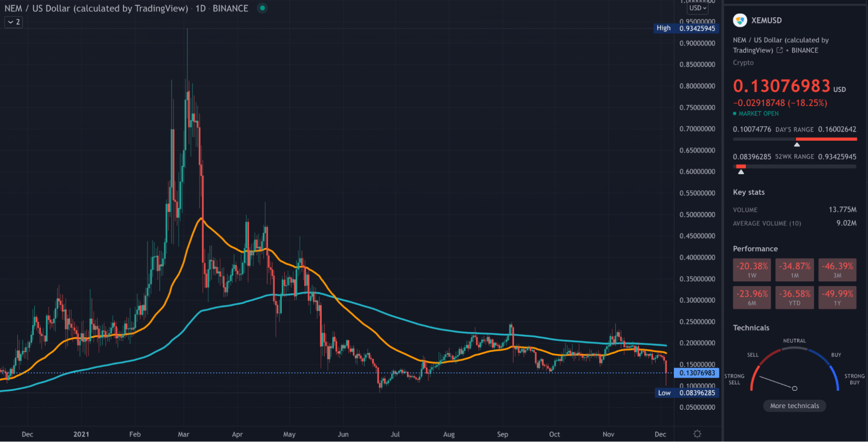Click the High price label 0.93425945

686,28
